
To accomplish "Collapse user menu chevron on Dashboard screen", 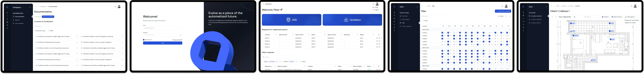I will (381, 4).
